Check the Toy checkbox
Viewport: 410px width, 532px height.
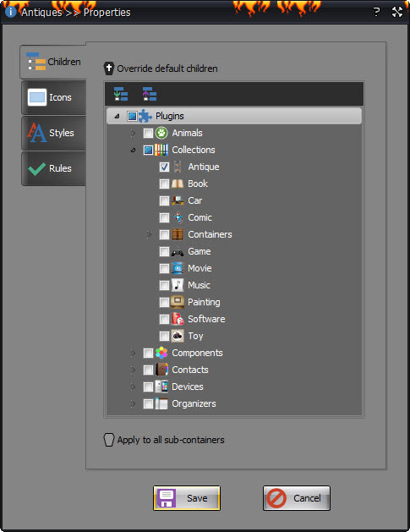pos(165,336)
